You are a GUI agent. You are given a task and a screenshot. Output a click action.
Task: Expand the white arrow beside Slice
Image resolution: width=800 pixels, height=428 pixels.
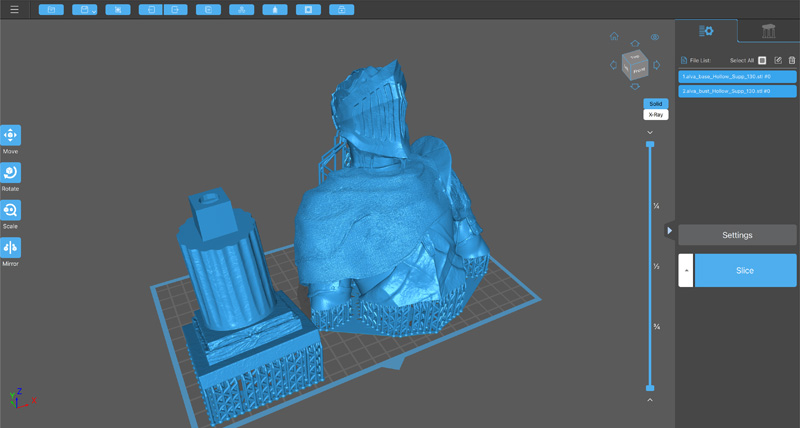(686, 270)
